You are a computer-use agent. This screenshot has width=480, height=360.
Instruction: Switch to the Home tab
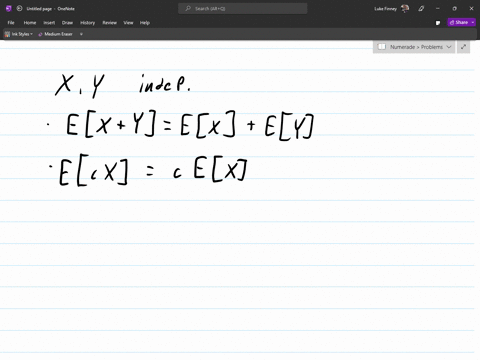(30, 23)
